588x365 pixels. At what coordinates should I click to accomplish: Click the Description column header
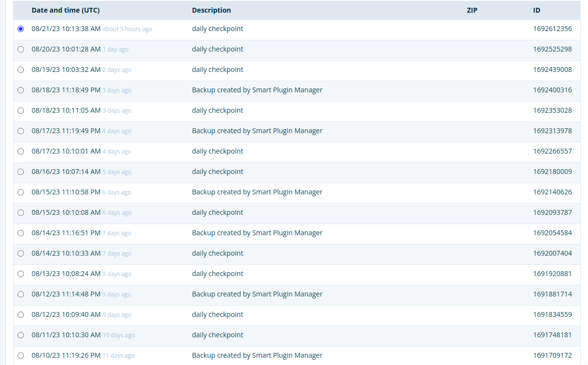(211, 10)
